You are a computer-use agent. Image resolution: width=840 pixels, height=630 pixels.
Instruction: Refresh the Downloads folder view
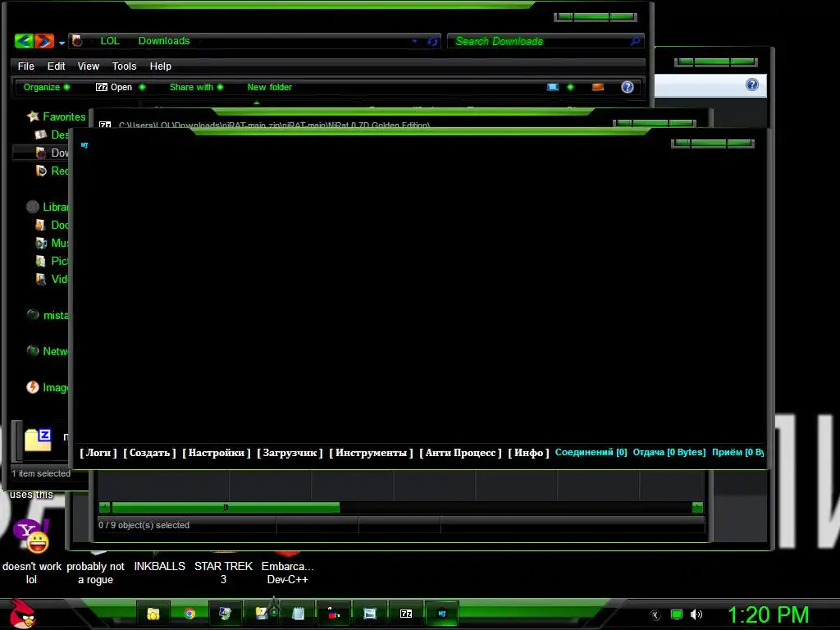point(432,41)
